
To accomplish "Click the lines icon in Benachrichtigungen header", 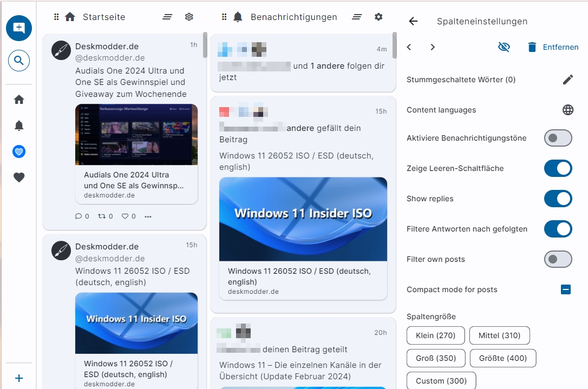I will pyautogui.click(x=357, y=17).
